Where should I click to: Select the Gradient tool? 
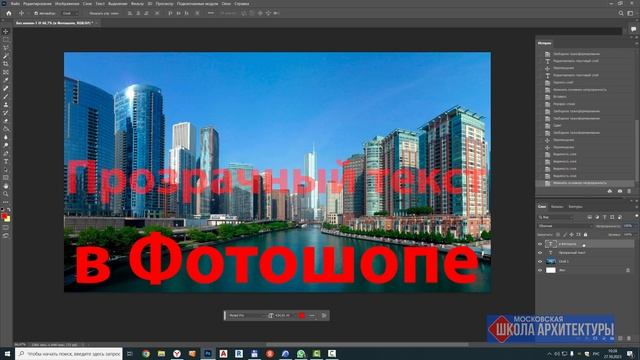pyautogui.click(x=6, y=129)
